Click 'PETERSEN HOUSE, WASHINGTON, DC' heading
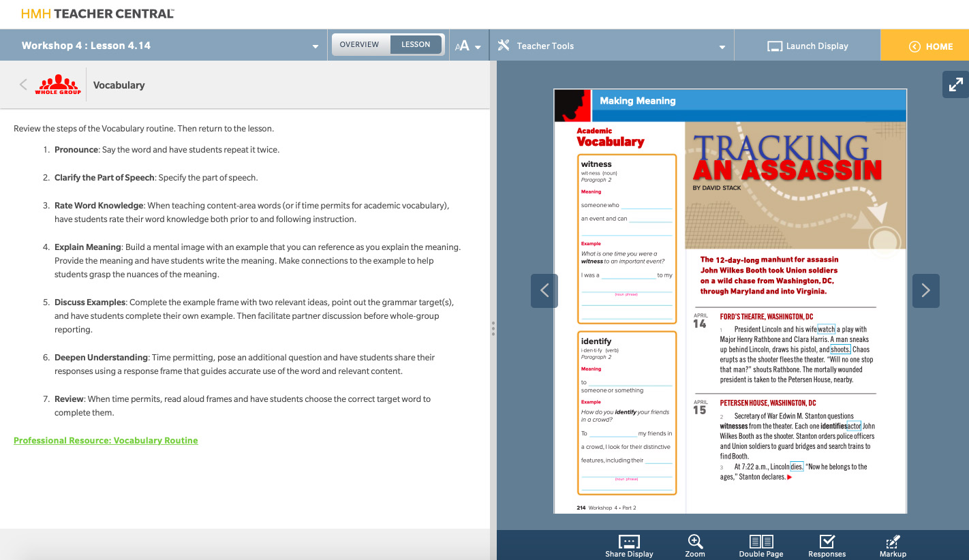The height and width of the screenshot is (560, 969). click(768, 403)
